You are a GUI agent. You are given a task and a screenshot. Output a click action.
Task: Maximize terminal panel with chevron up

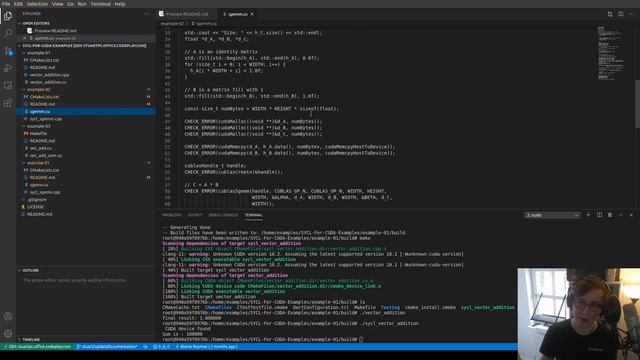click(x=620, y=215)
